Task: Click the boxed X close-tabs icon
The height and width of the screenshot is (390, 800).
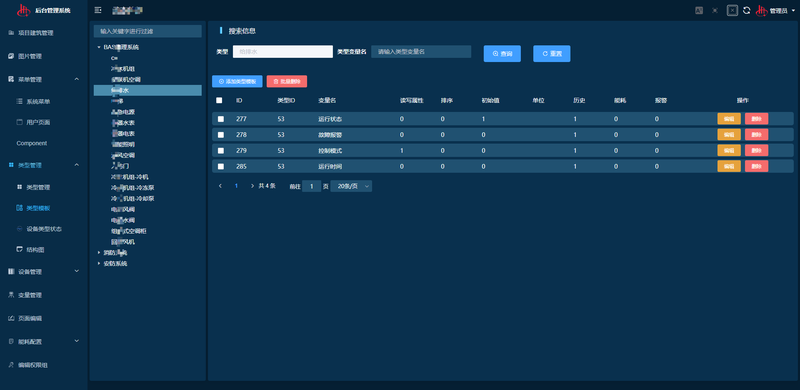Action: click(732, 10)
